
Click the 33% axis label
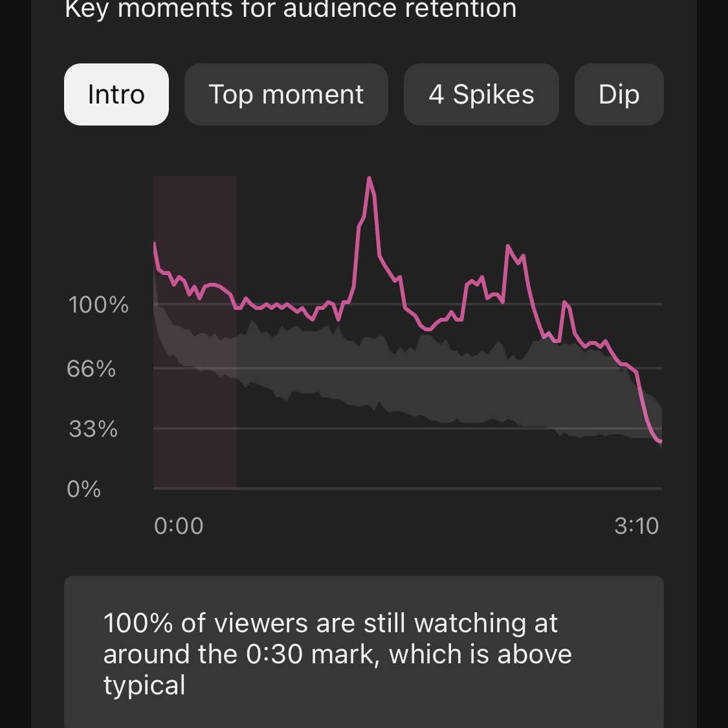click(x=93, y=429)
